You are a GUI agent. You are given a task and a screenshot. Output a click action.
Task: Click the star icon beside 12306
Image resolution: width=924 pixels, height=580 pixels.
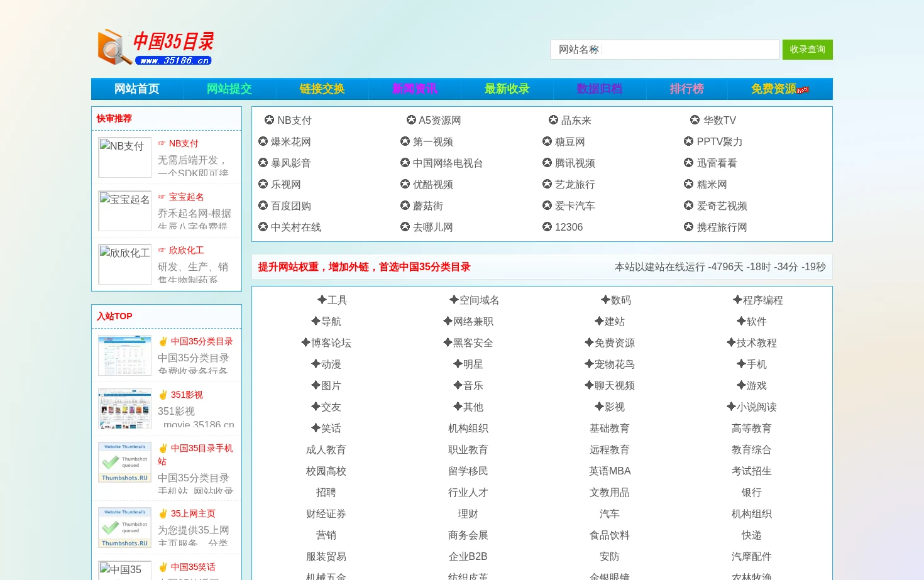click(547, 227)
